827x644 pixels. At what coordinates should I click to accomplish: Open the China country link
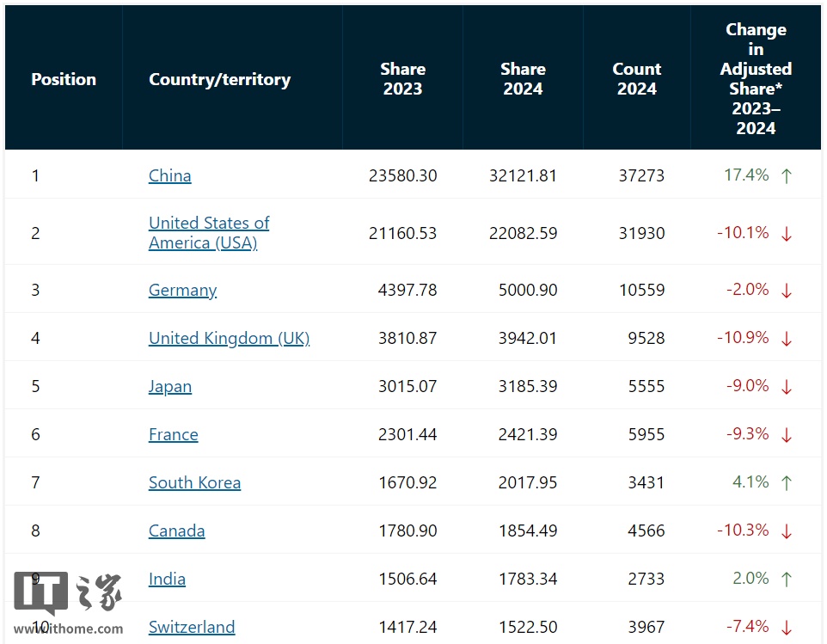click(170, 175)
